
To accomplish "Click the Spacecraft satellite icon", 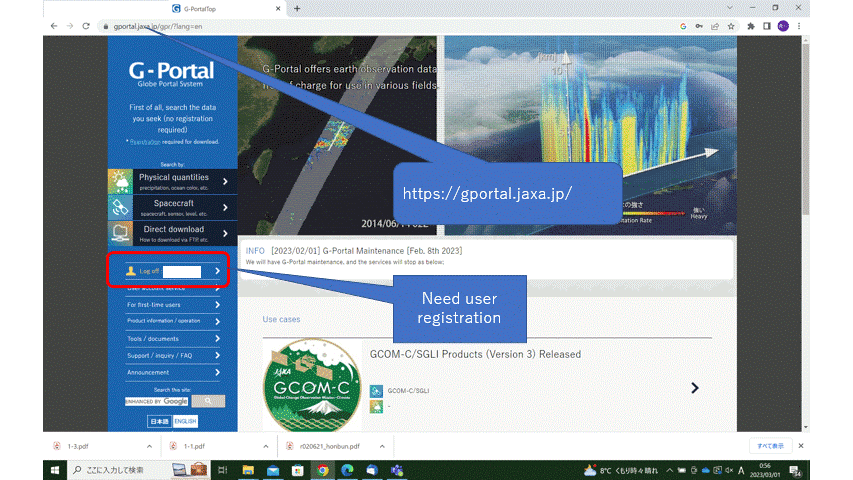I will [x=120, y=207].
